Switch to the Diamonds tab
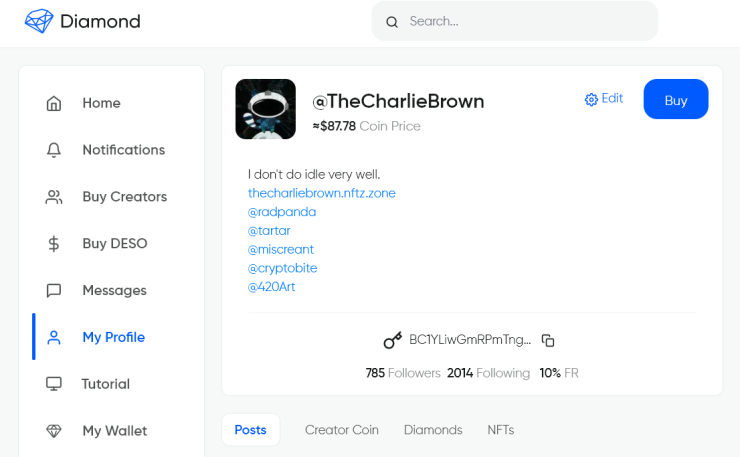This screenshot has height=457, width=740. coord(433,430)
